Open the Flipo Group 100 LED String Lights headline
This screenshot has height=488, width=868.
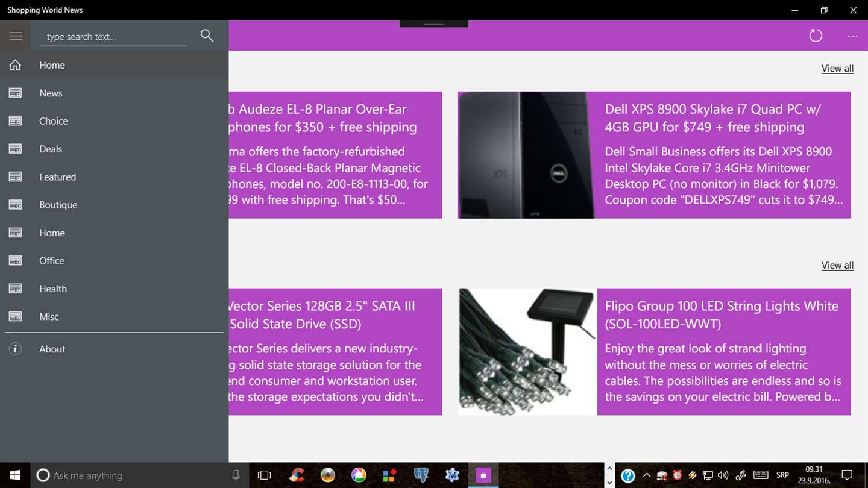click(722, 315)
